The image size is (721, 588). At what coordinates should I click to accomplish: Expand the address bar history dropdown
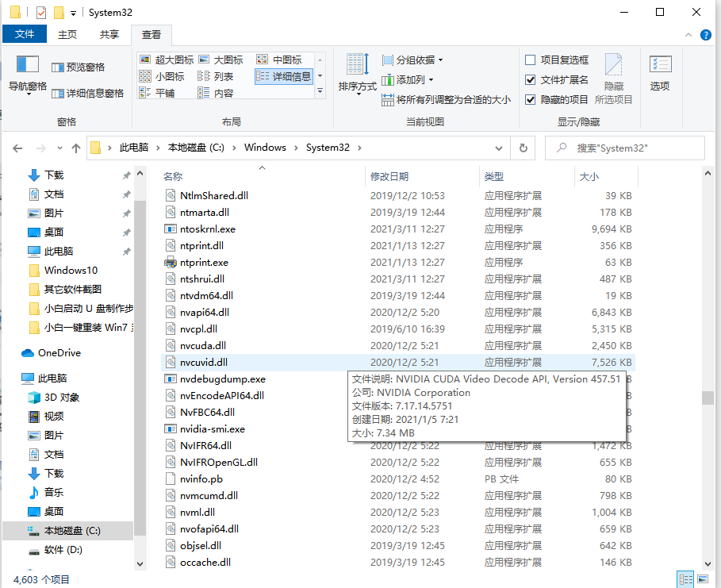pos(498,148)
